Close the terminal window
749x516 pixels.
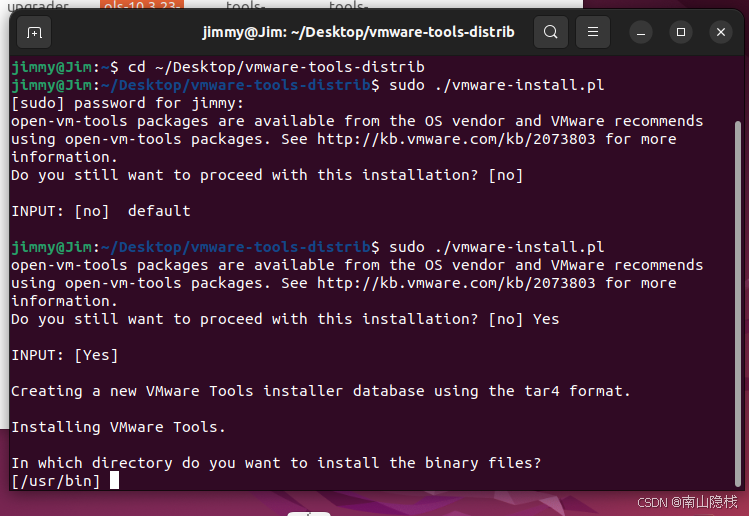[x=721, y=32]
